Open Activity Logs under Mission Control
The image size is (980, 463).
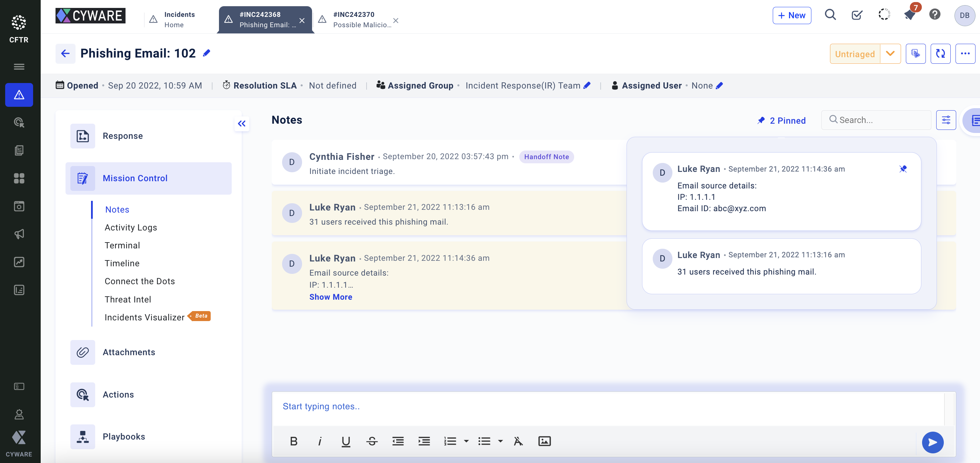[x=130, y=227]
